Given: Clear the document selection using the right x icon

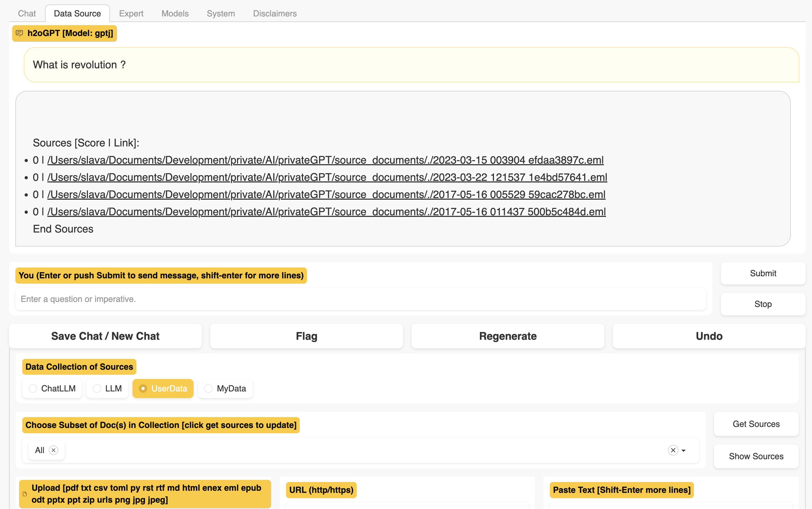Looking at the screenshot, I should point(673,450).
